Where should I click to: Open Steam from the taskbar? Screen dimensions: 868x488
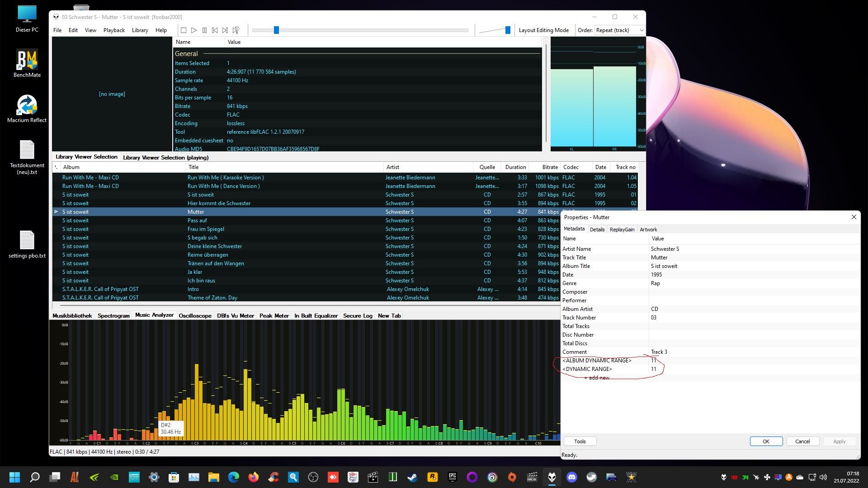[412, 477]
